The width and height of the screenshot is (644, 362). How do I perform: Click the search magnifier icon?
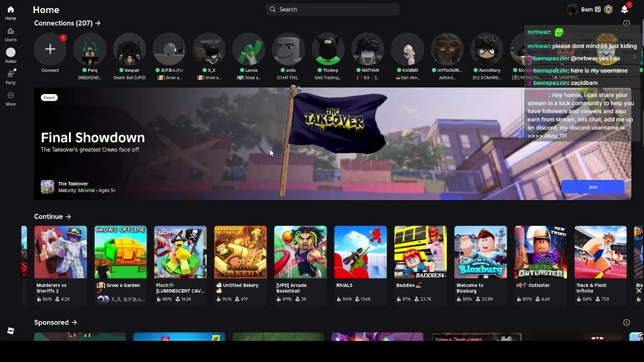pos(273,9)
